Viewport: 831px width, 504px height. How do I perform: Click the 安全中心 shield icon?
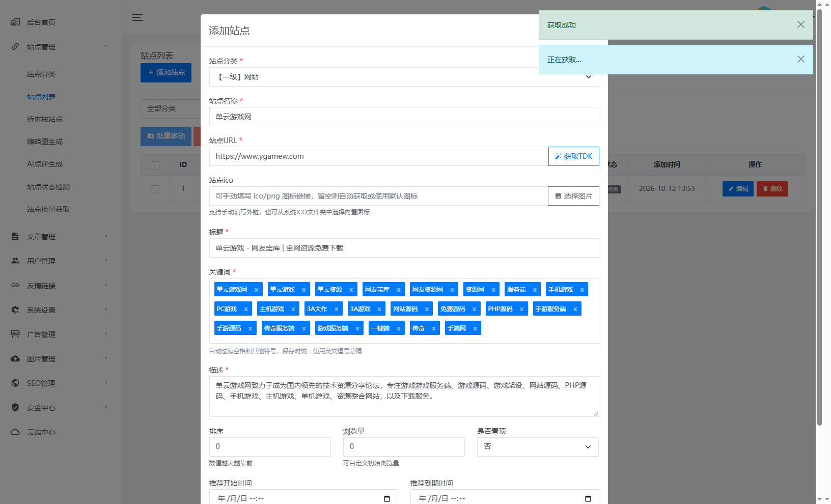pos(15,407)
